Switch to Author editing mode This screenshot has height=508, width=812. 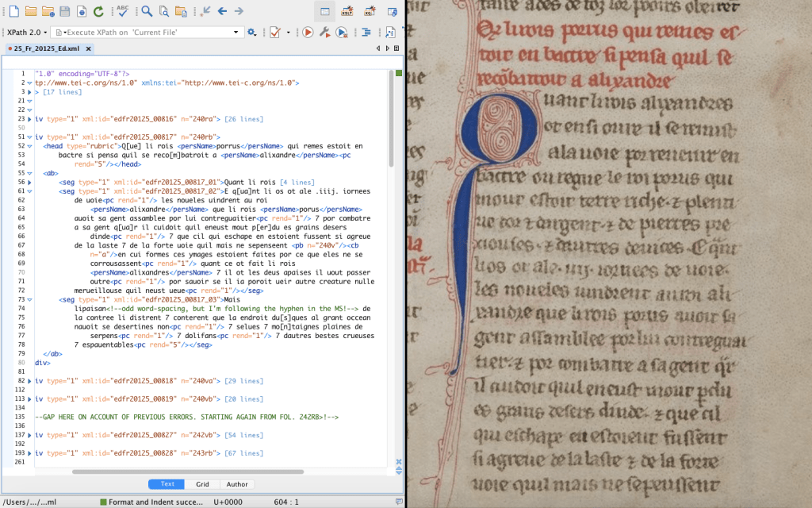(237, 484)
